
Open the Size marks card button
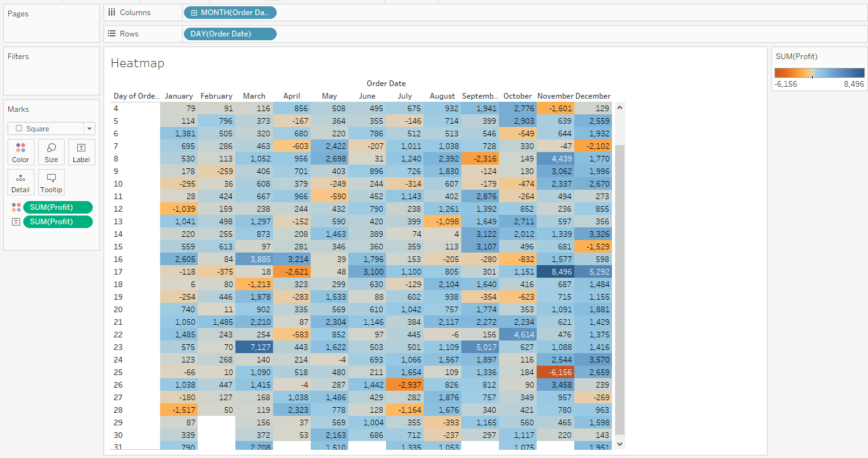coord(51,152)
